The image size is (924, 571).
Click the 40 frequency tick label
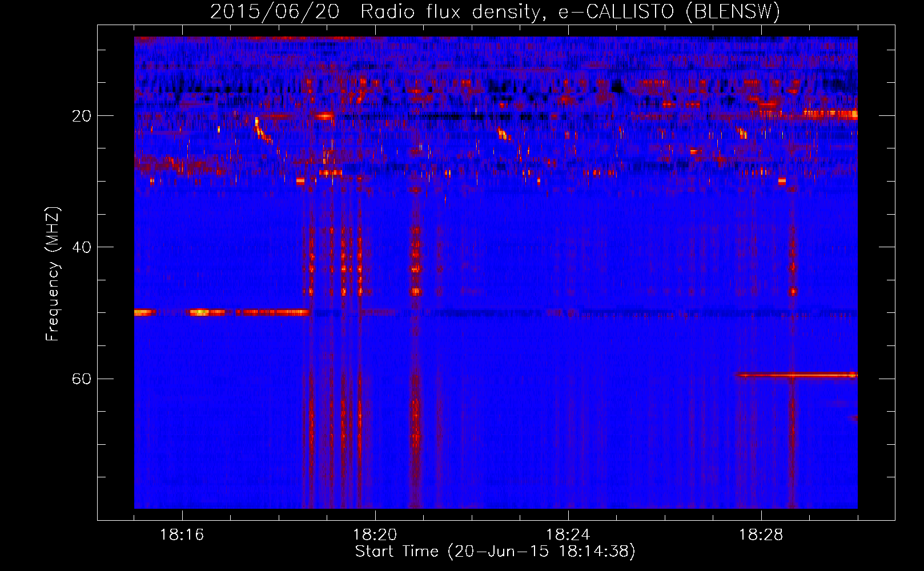point(82,247)
